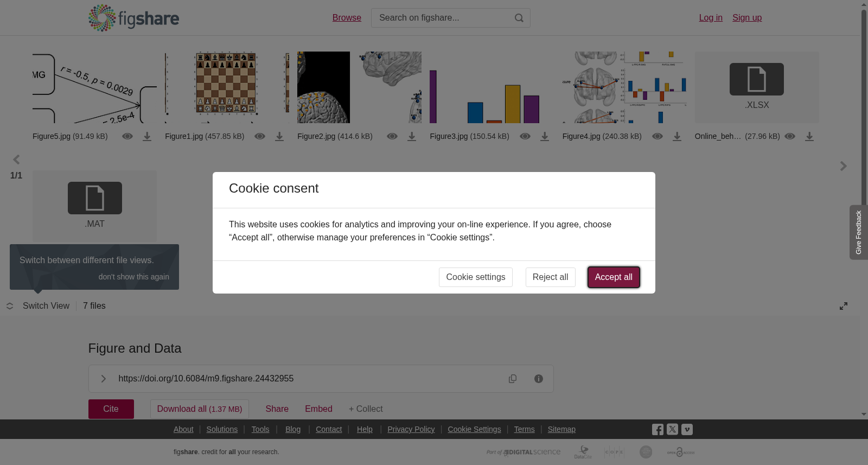
Task: Expand the DOI citation chevron
Action: (104, 379)
